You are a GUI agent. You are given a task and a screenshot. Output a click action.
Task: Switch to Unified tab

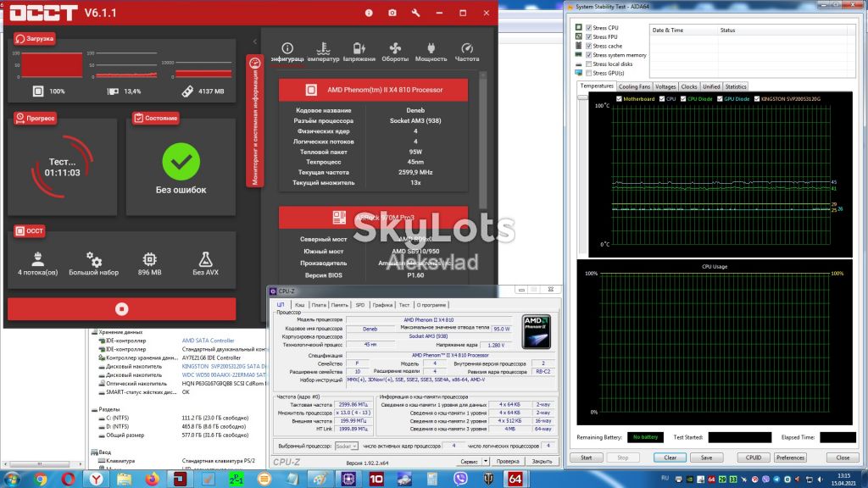(x=711, y=87)
